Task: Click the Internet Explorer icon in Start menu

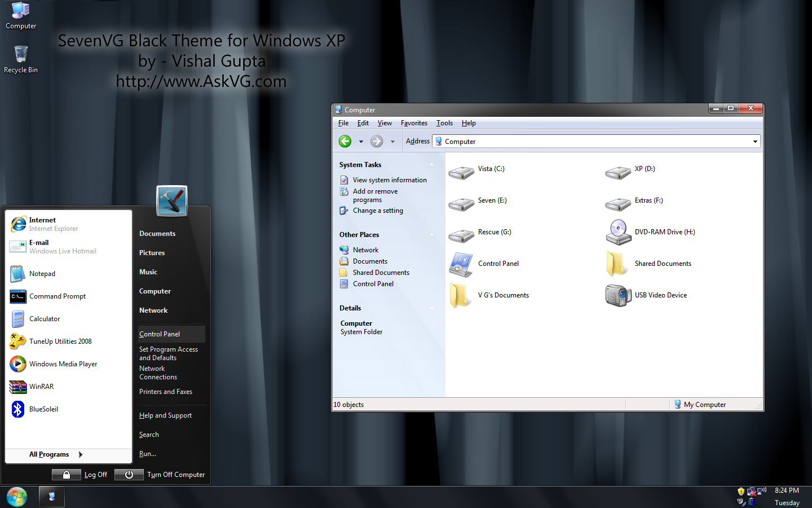Action: point(19,224)
